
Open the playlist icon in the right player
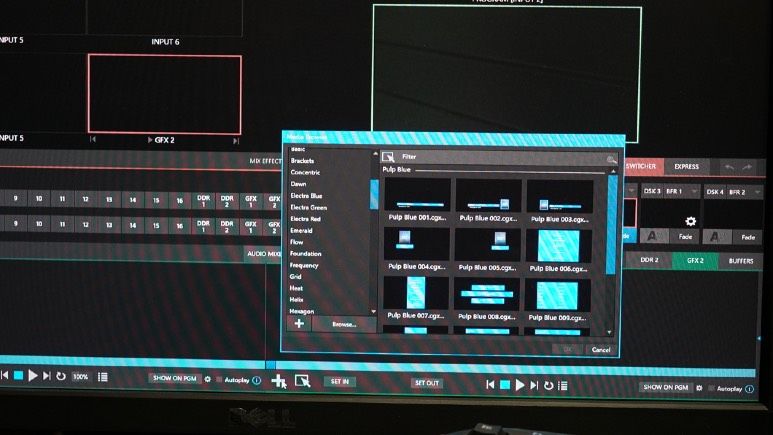pyautogui.click(x=562, y=386)
